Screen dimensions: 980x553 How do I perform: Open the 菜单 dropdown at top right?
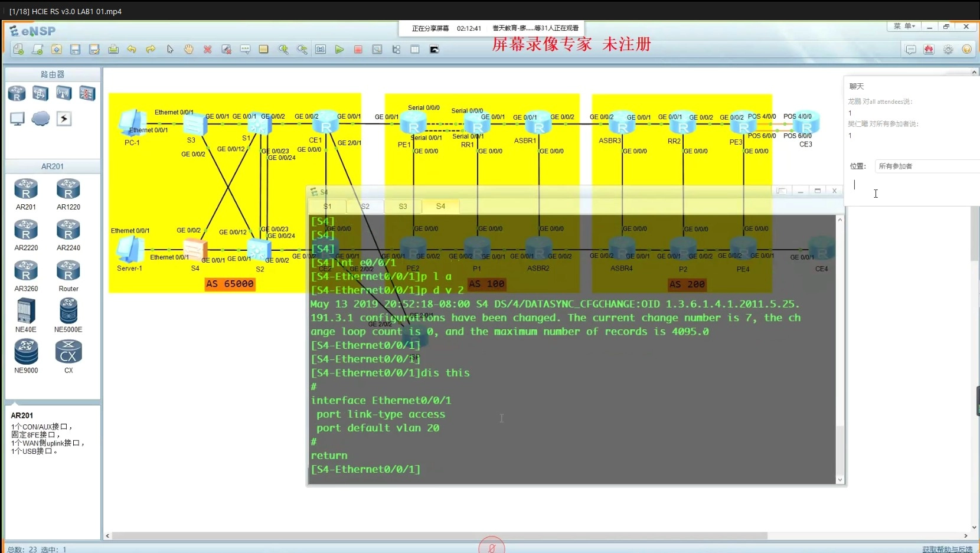[x=903, y=26]
